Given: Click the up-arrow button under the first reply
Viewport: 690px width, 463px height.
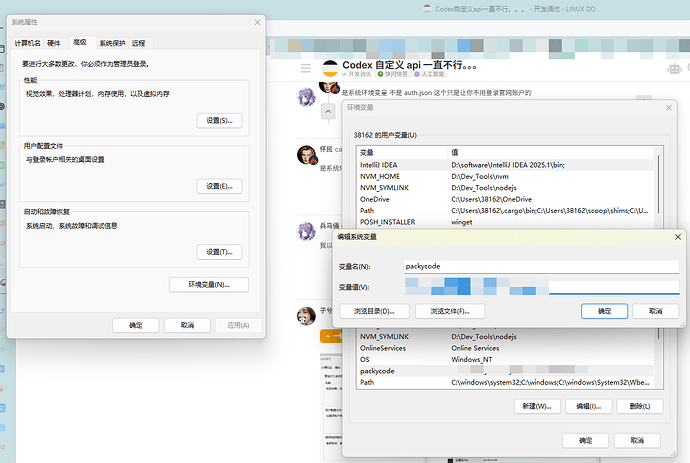Looking at the screenshot, I should [x=328, y=112].
